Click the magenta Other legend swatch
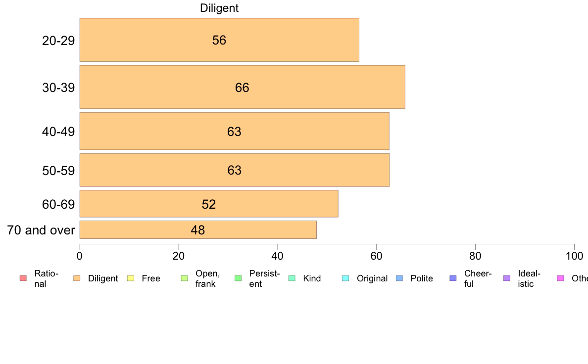588x364 pixels. [x=561, y=278]
